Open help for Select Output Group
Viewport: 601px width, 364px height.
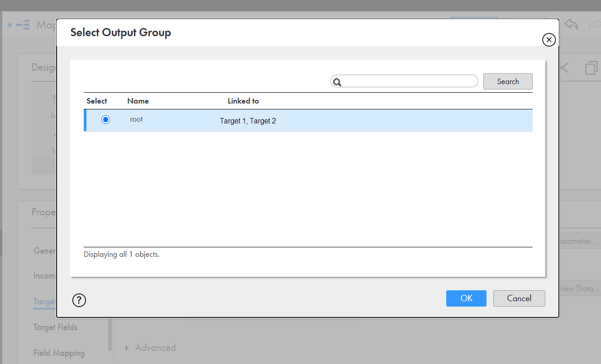pyautogui.click(x=79, y=300)
